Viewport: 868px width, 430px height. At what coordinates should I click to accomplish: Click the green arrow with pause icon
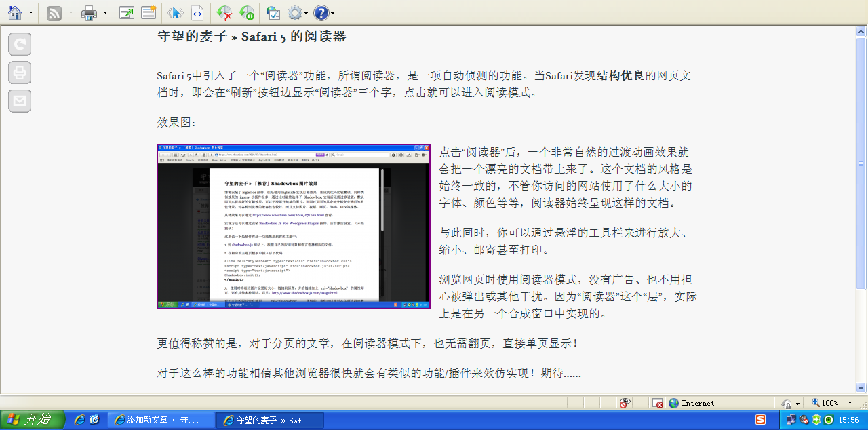point(246,12)
